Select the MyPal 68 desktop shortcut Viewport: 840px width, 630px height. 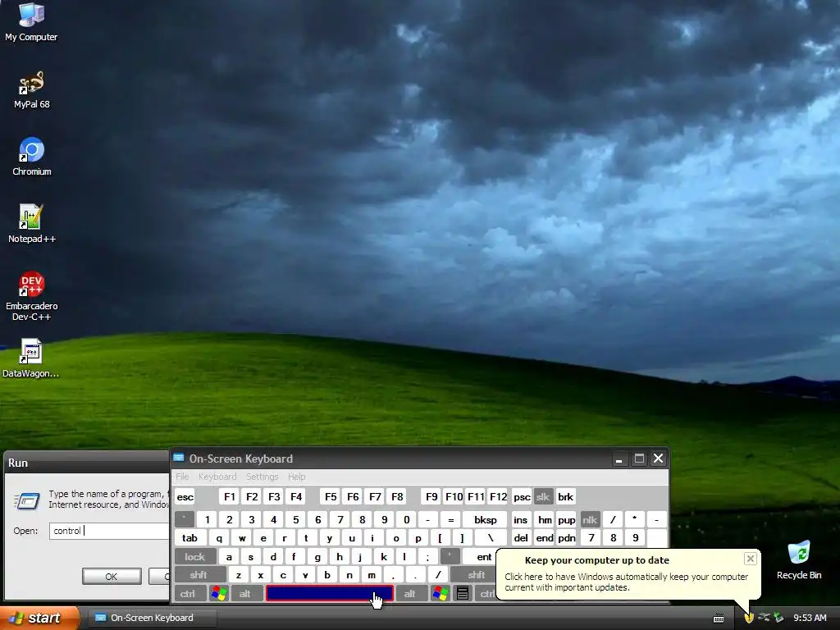point(32,89)
